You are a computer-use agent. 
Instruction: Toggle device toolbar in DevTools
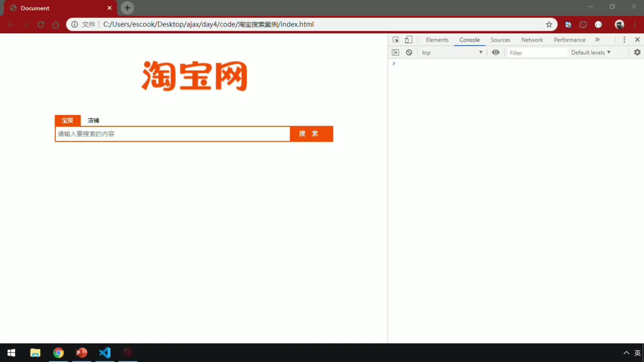click(x=409, y=40)
